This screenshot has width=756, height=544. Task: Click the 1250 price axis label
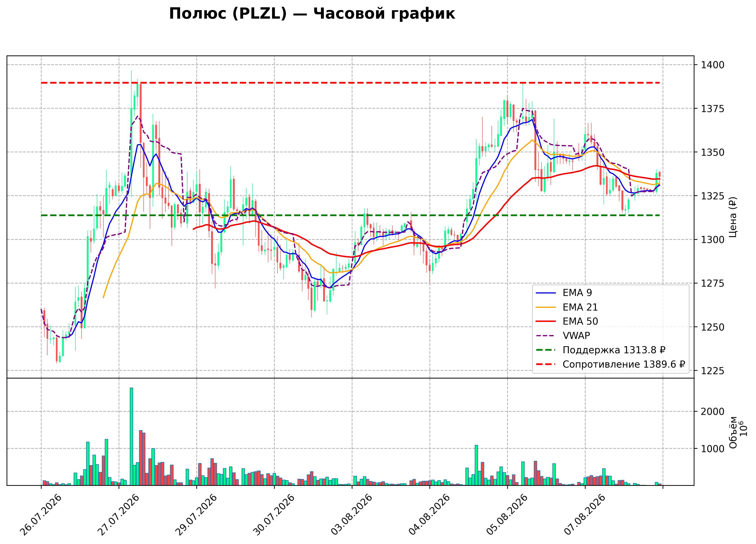[x=712, y=327]
